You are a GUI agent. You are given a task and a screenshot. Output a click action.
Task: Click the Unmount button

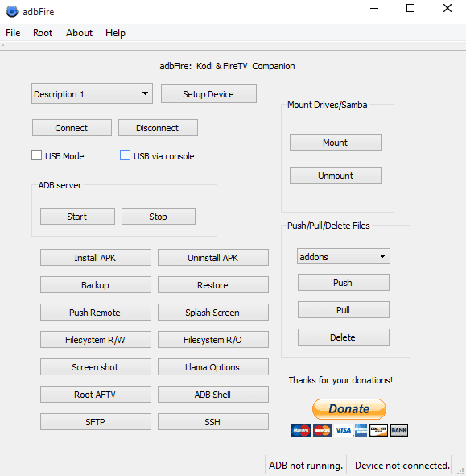pos(336,175)
